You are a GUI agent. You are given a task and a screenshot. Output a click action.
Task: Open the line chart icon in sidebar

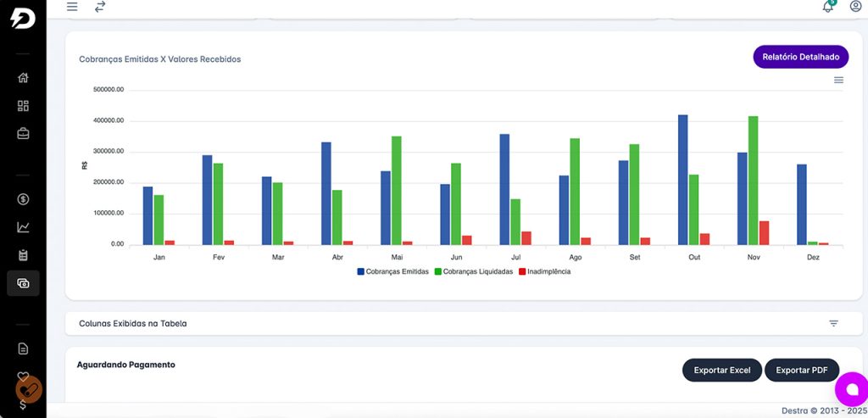[23, 227]
